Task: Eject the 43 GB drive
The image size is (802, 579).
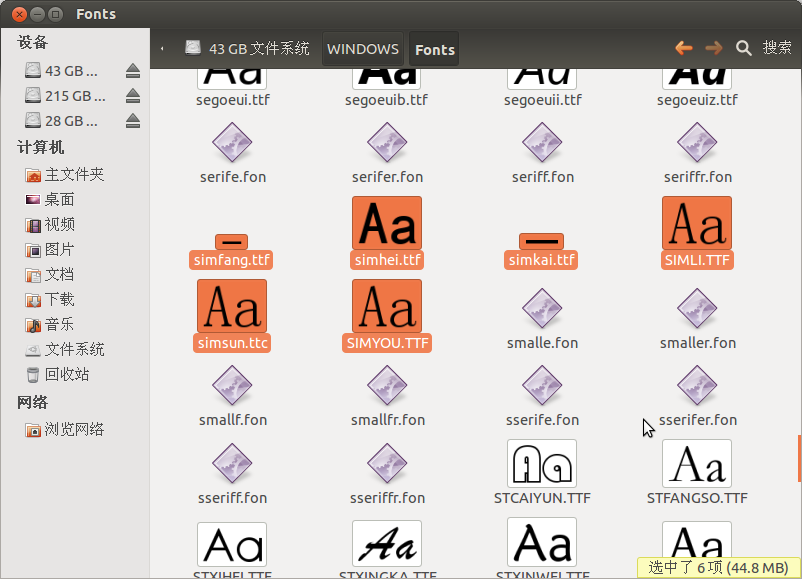Action: point(133,71)
